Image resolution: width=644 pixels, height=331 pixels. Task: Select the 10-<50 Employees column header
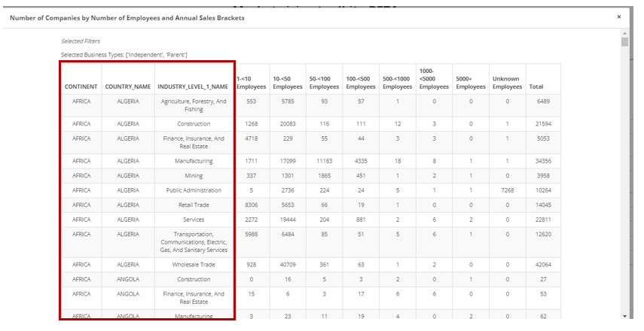tap(287, 83)
